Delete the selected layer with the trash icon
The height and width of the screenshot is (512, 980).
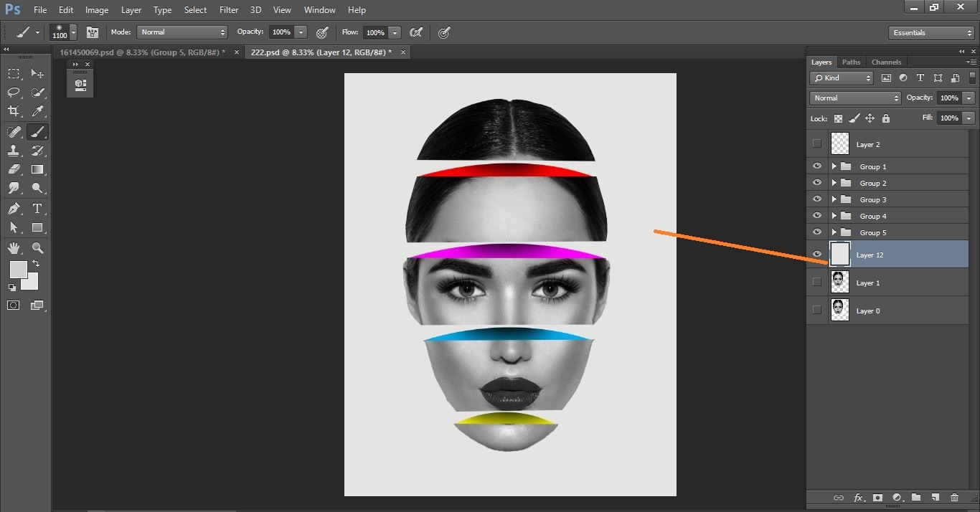(954, 497)
